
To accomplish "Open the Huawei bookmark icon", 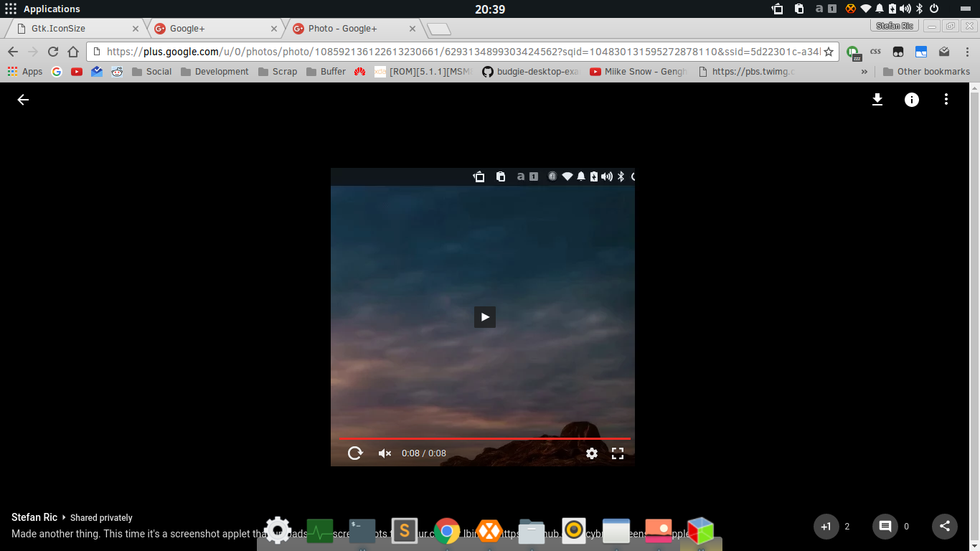I will (x=360, y=72).
